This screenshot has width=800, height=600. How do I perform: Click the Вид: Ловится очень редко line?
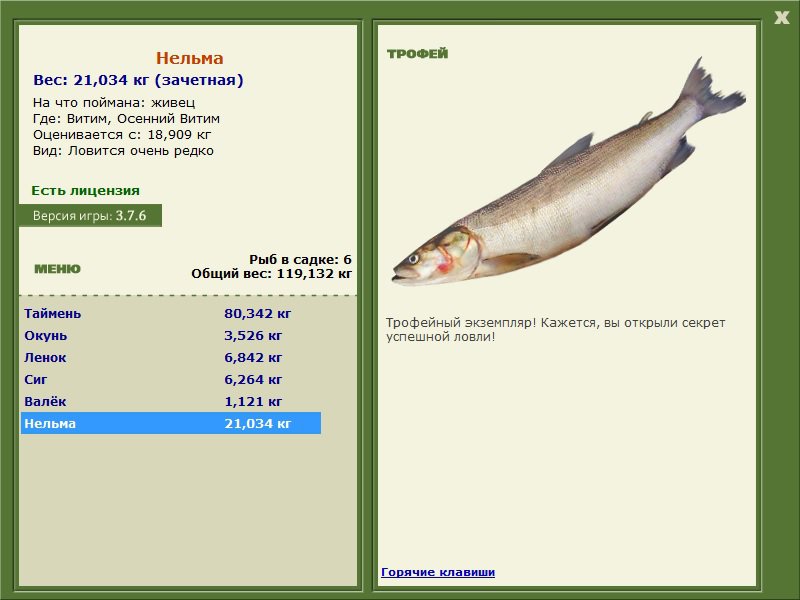tap(123, 151)
